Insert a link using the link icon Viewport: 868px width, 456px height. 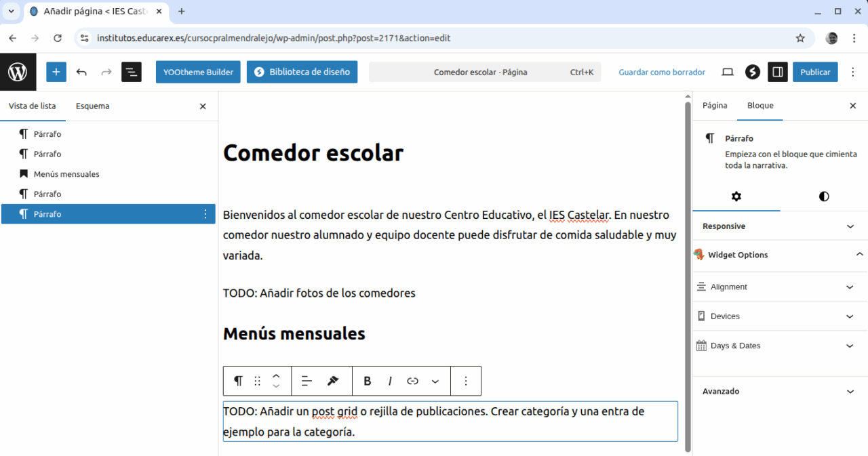tap(412, 381)
